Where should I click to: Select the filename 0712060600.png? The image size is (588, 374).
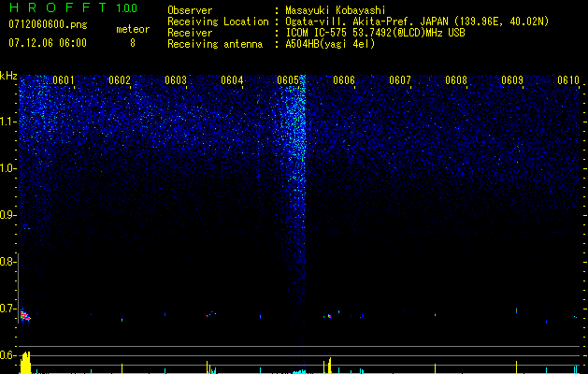48,24
